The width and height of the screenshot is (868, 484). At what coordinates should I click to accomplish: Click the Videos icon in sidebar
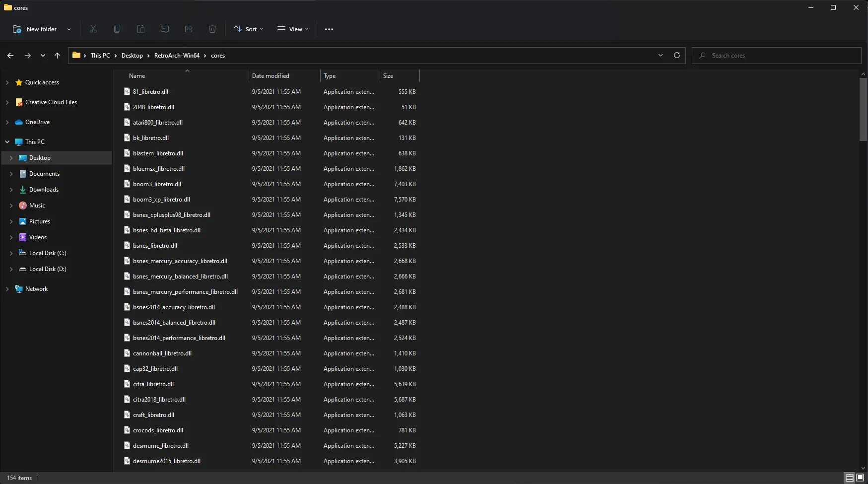coord(23,237)
